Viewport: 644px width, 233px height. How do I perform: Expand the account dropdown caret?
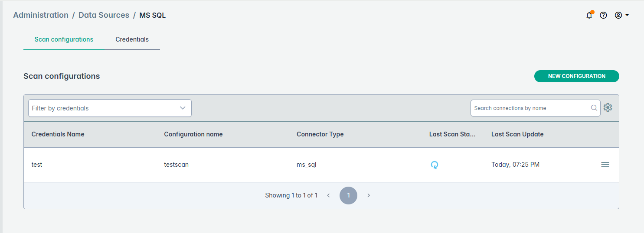(x=627, y=15)
